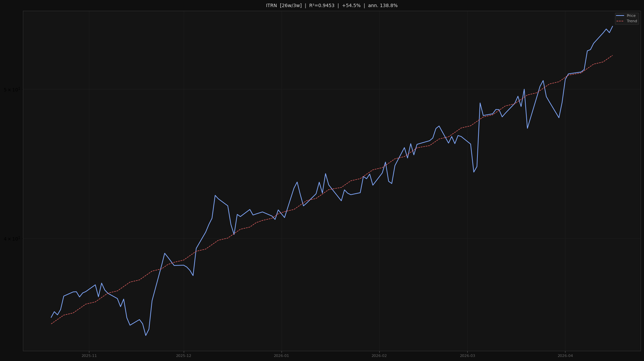644x361 pixels.
Task: Click the 5×10¹ label on the y-axis
Action: tap(12, 89)
